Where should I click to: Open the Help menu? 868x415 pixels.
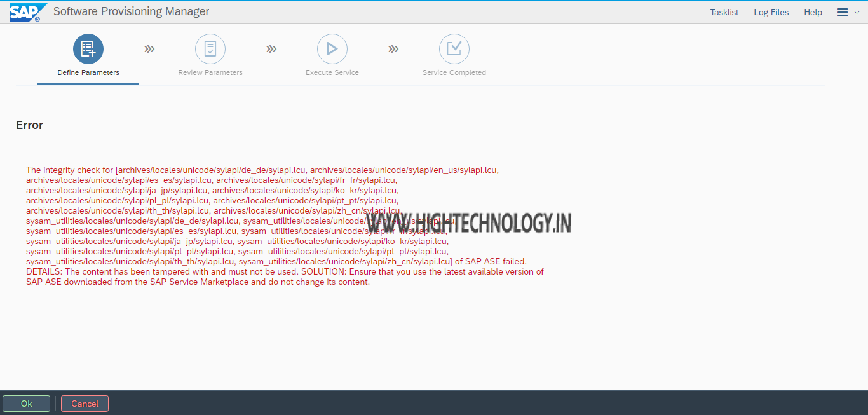[813, 12]
